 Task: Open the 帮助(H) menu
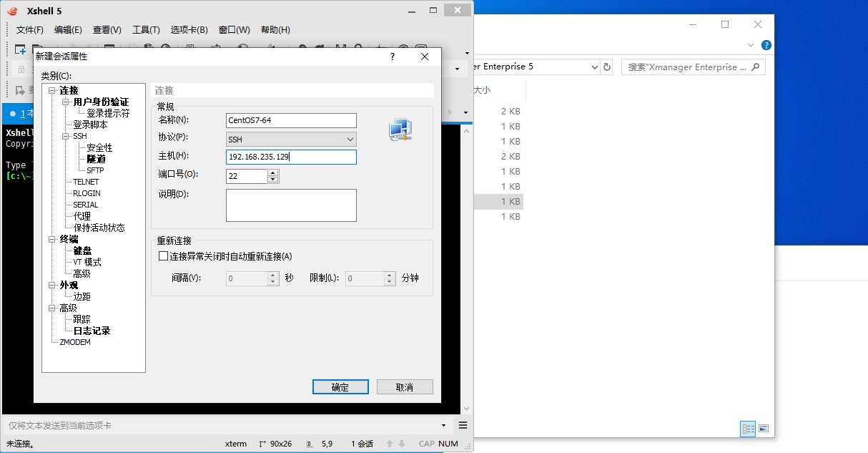tap(275, 30)
